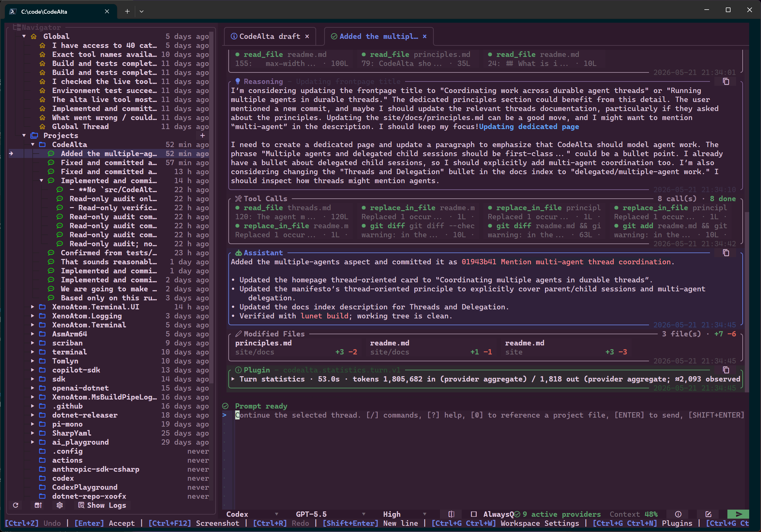The width and height of the screenshot is (761, 532).
Task: Toggle the AlwaysQ checkbox
Action: (474, 514)
